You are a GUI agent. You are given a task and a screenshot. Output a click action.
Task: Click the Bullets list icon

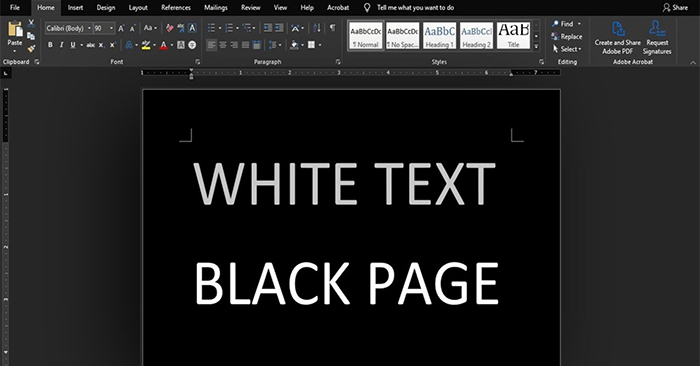coord(212,28)
